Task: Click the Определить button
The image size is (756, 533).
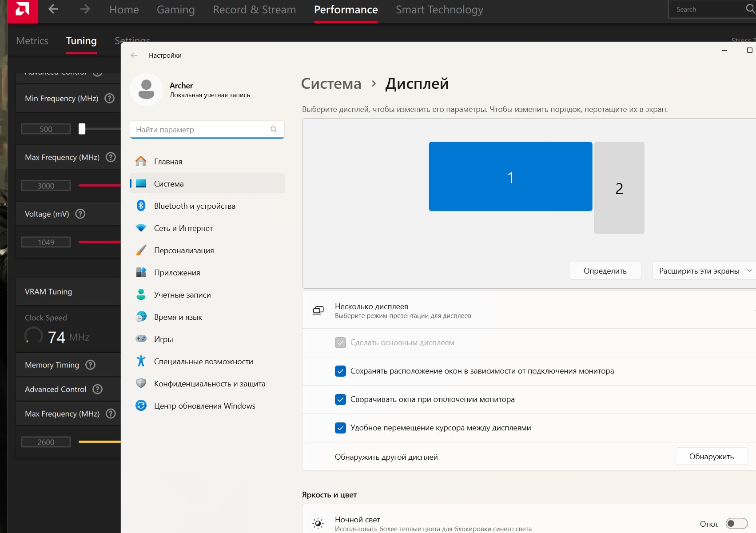Action: 605,270
